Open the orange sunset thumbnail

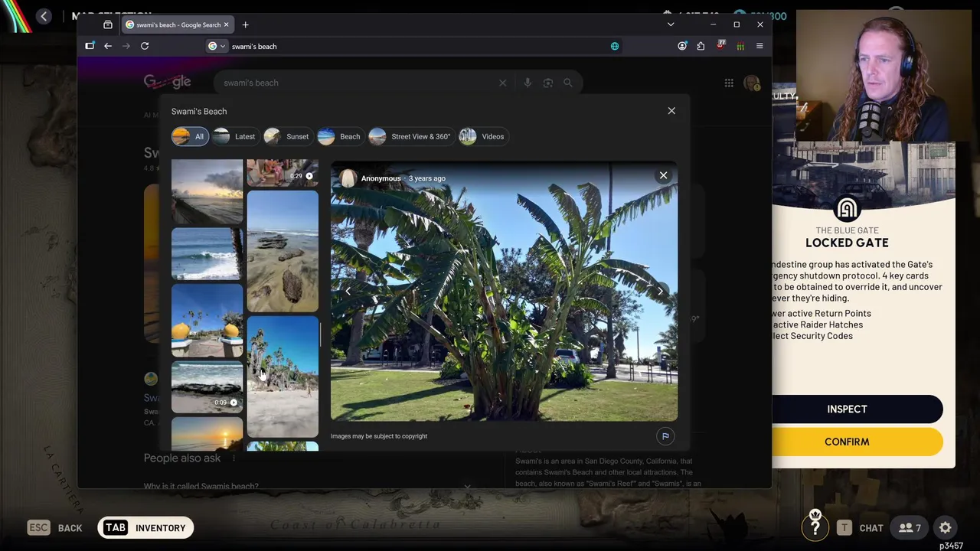point(207,434)
